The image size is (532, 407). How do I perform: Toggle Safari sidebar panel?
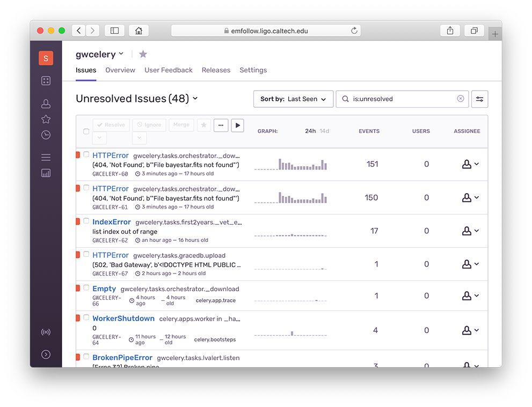(115, 31)
